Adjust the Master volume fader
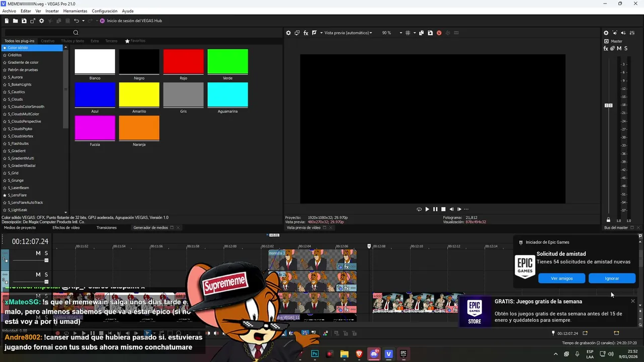This screenshot has height=362, width=644. click(608, 105)
